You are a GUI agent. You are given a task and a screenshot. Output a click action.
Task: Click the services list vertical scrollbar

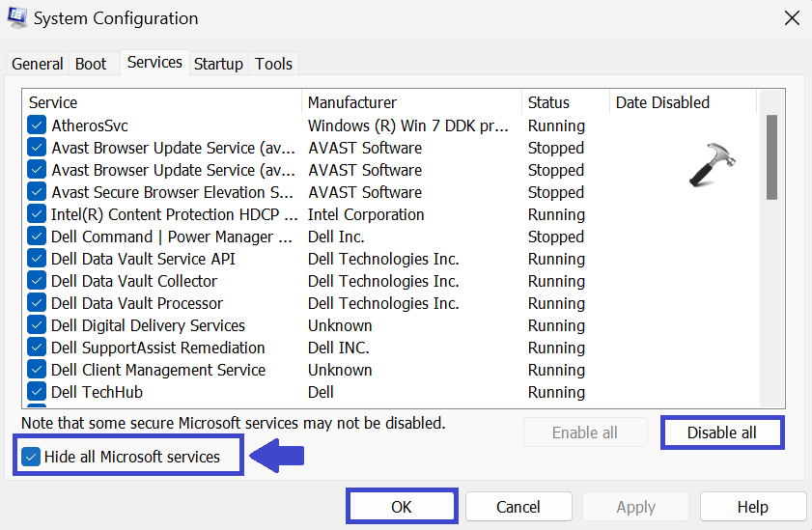coord(770,156)
